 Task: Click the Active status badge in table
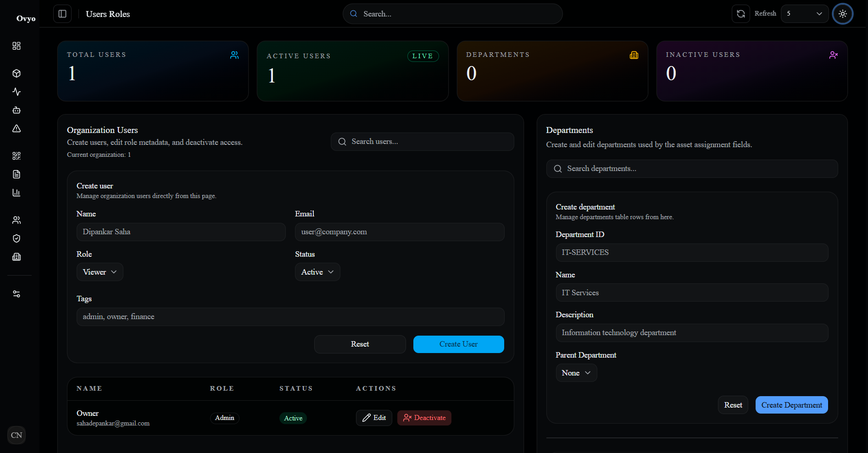click(293, 418)
